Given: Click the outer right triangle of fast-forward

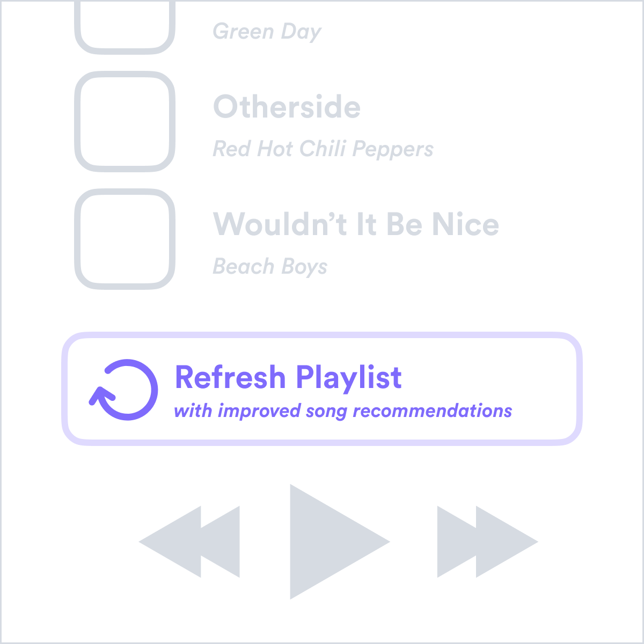Looking at the screenshot, I should [x=507, y=541].
